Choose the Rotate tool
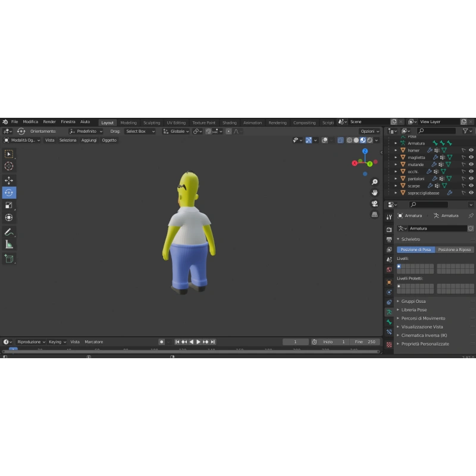The width and height of the screenshot is (476, 476). click(9, 192)
